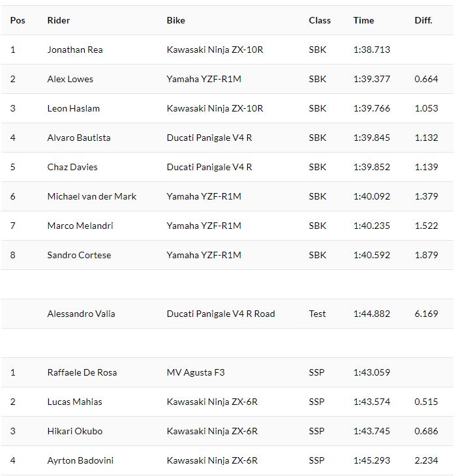456x476 pixels.
Task: Click rider name Raffaele De Rosa
Action: pos(82,372)
